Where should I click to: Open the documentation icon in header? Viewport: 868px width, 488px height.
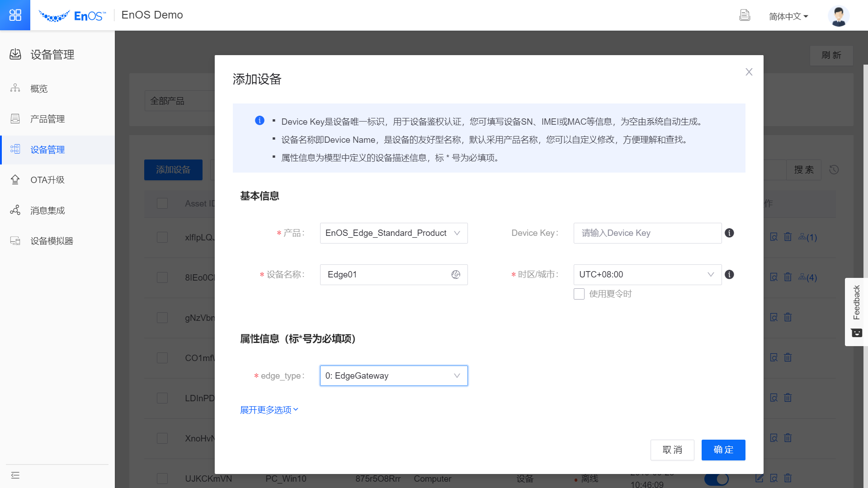coord(745,15)
